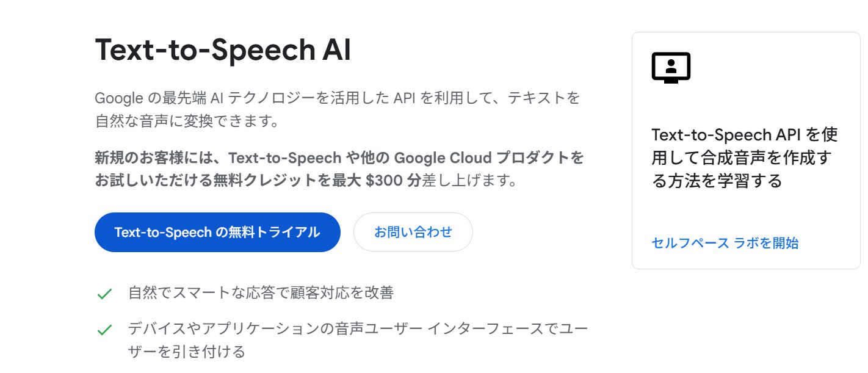Screen dimensions: 868x373
Task: Click the green checkmark beside 自然でスマートな応答
Action: (x=104, y=294)
